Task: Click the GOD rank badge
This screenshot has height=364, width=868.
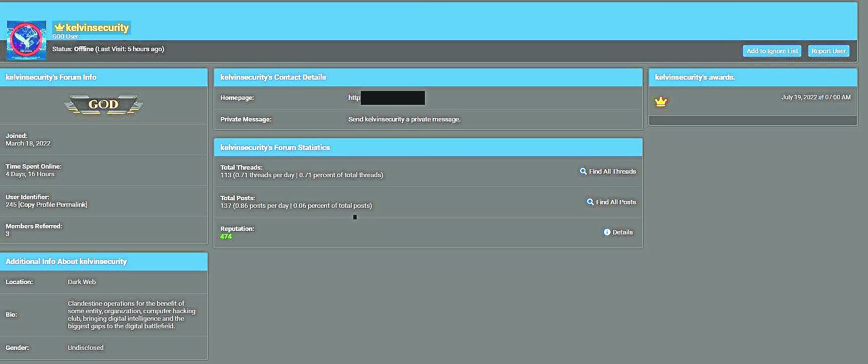Action: (103, 104)
